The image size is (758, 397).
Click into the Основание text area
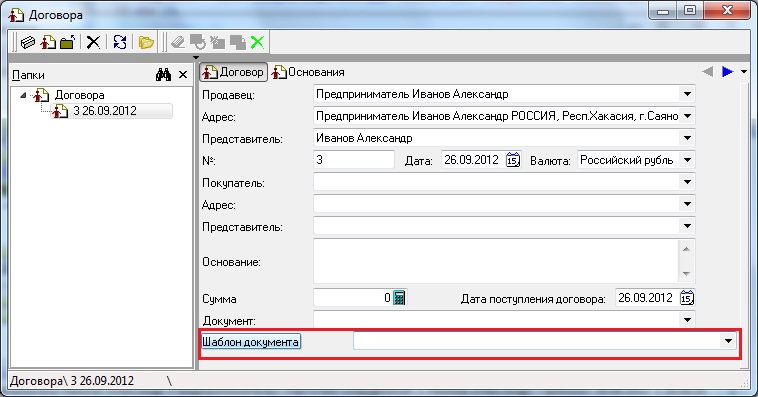tap(496, 261)
